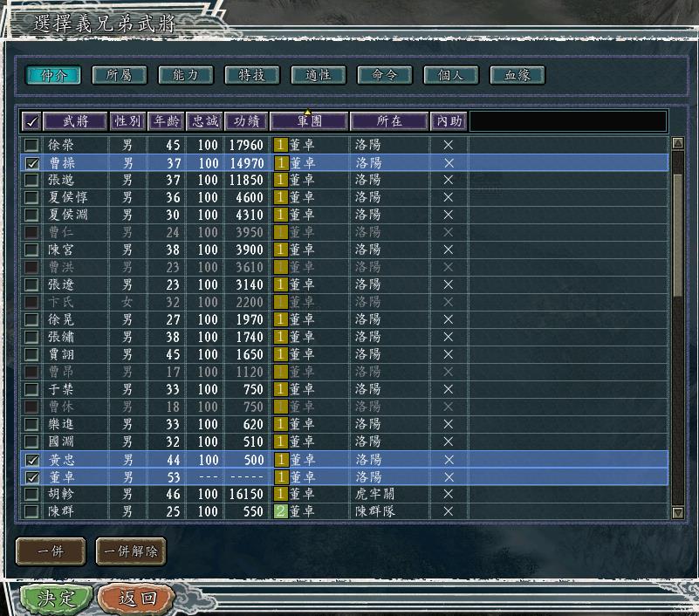Image resolution: width=699 pixels, height=616 pixels.
Task: Select the name 賈詡 in the list
Action: coord(61,354)
